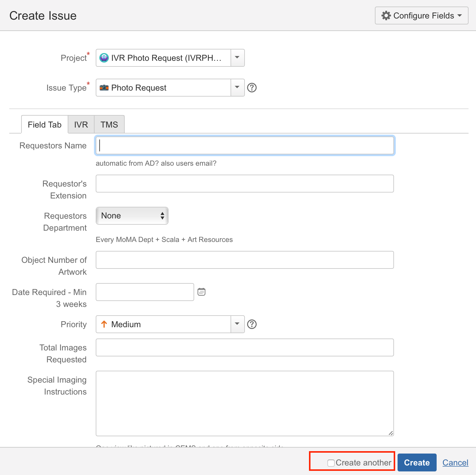Image resolution: width=476 pixels, height=475 pixels.
Task: Click the Special Imaging Instructions textarea
Action: point(245,403)
